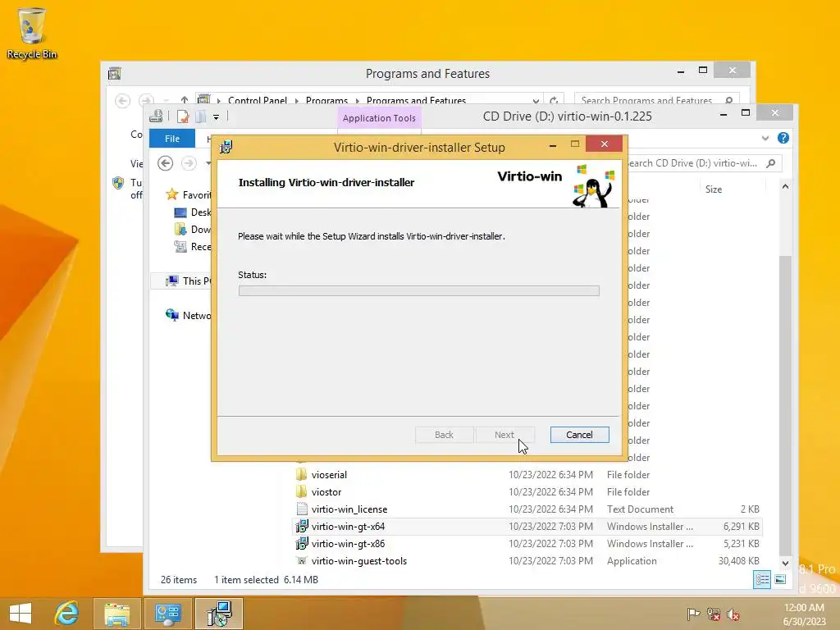Click the virtio-win-gt-x86 file icon
The width and height of the screenshot is (840, 630).
click(302, 543)
